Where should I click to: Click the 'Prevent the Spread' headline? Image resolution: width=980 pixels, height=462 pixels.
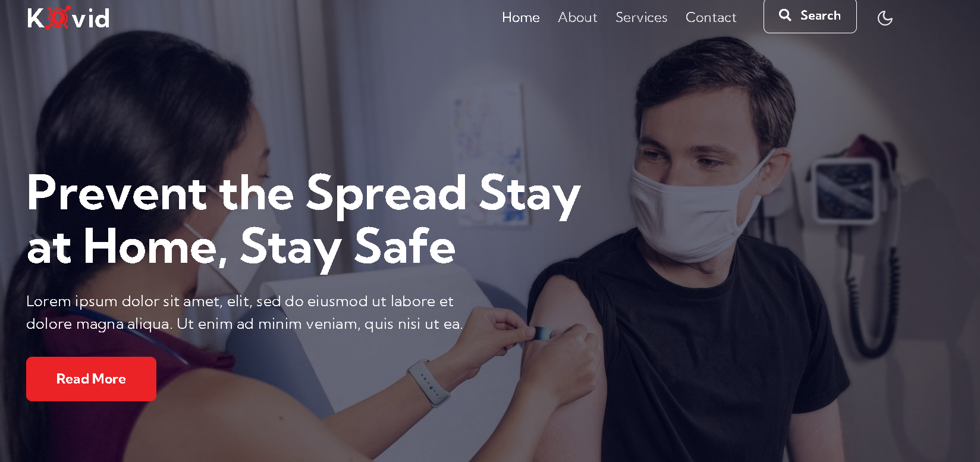point(247,193)
